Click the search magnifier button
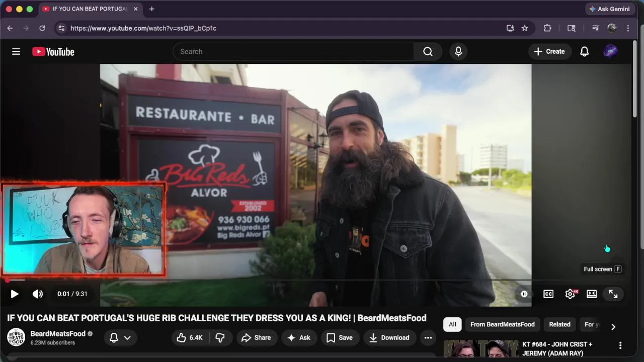644x362 pixels. coord(428,51)
